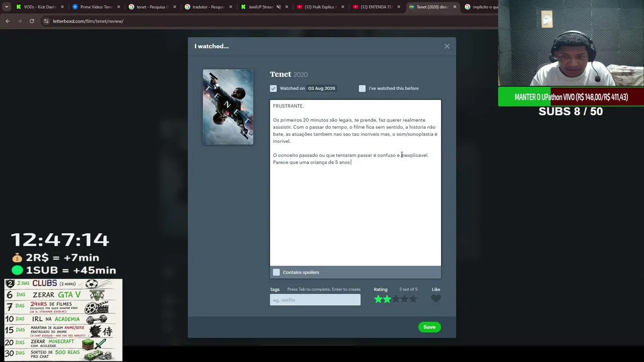Set rating to five stars
644x362 pixels.
(413, 299)
